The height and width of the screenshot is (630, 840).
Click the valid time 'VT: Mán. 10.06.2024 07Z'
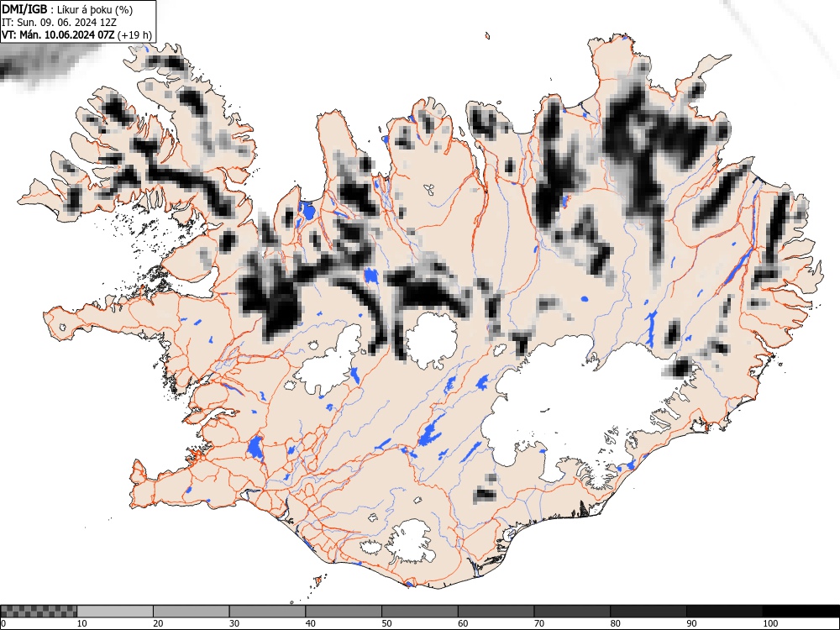click(x=59, y=35)
